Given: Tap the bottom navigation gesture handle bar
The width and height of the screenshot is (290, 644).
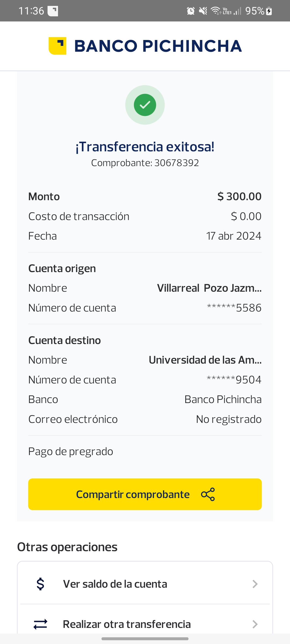Looking at the screenshot, I should click(145, 639).
